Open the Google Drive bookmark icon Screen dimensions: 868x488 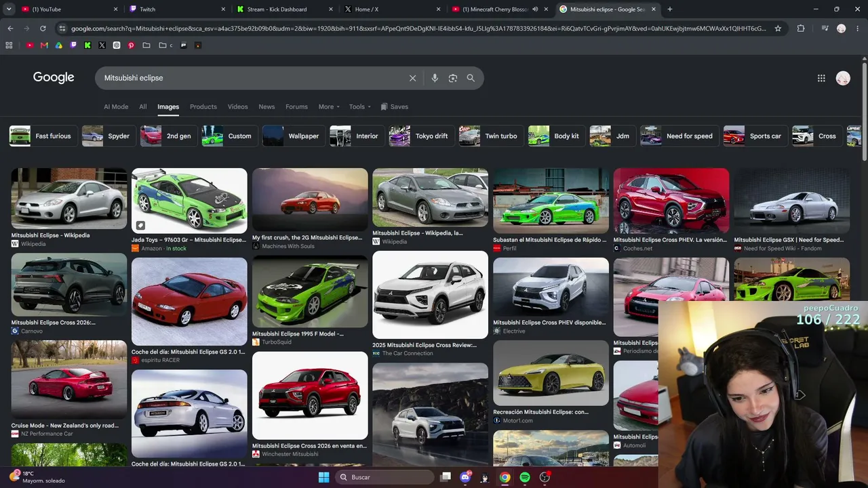point(59,45)
